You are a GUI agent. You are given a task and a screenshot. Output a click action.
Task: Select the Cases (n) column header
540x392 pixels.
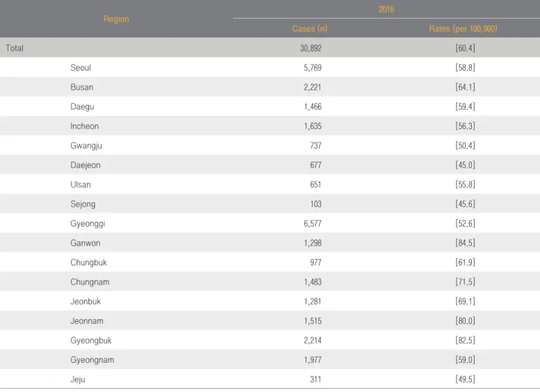[x=309, y=28]
